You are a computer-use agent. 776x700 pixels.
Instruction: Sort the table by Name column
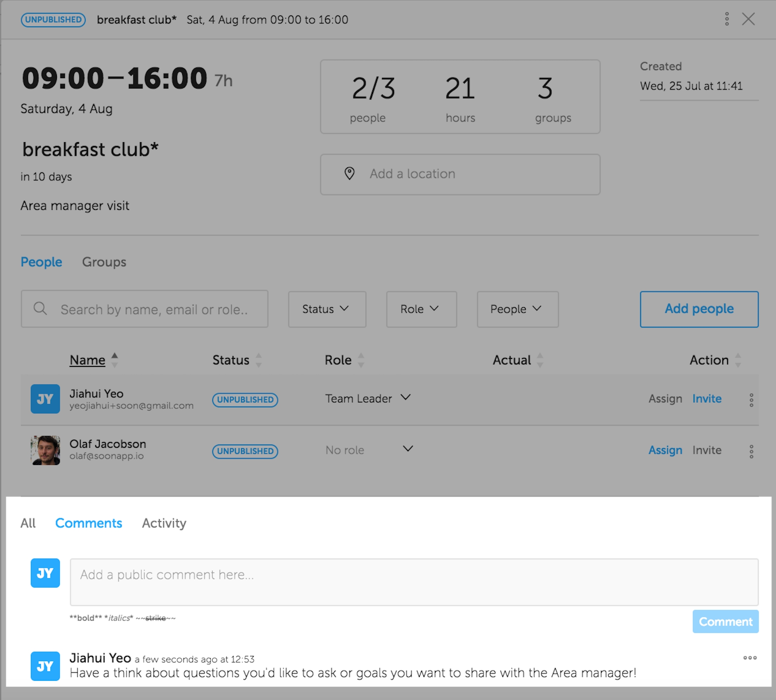tap(88, 360)
